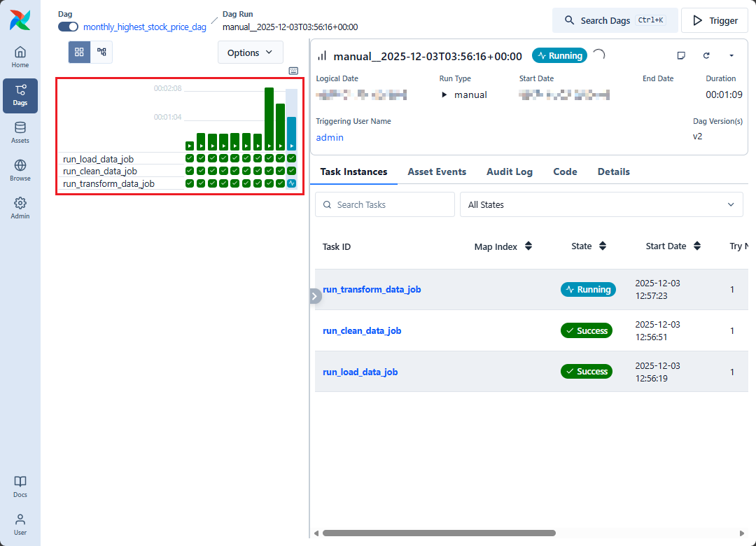Viewport: 756px width, 546px height.
Task: Click the clear Dag run icon
Action: point(706,56)
